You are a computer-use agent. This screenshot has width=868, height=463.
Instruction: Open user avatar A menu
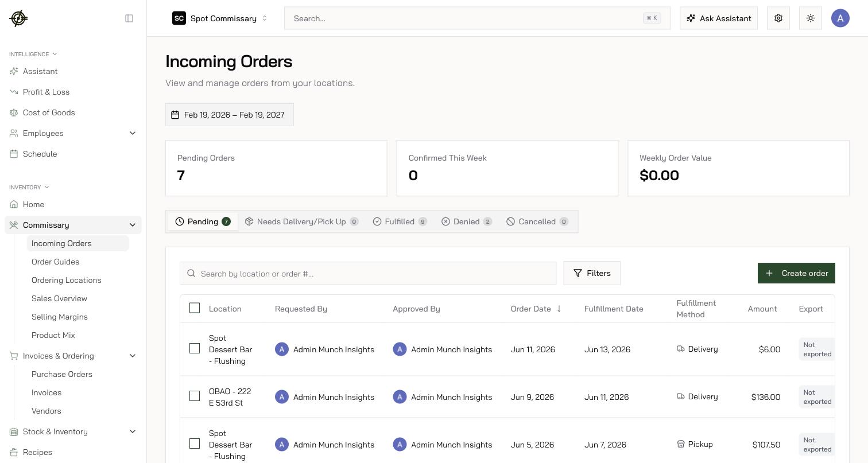(840, 18)
